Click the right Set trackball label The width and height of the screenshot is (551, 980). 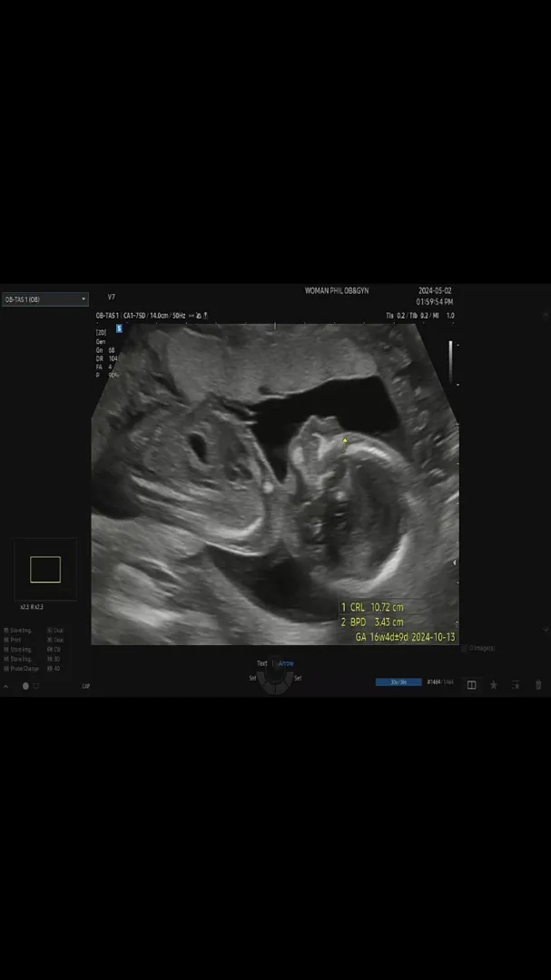tap(298, 678)
